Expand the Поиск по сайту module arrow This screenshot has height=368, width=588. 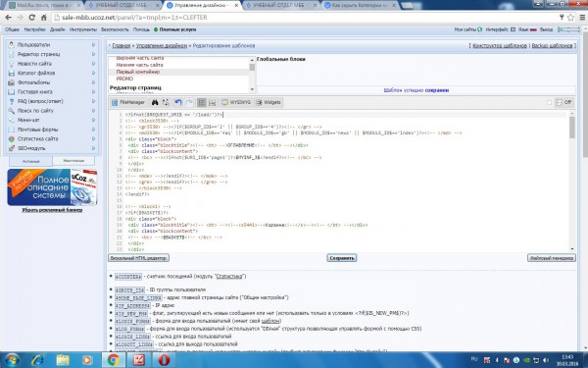coord(93,110)
